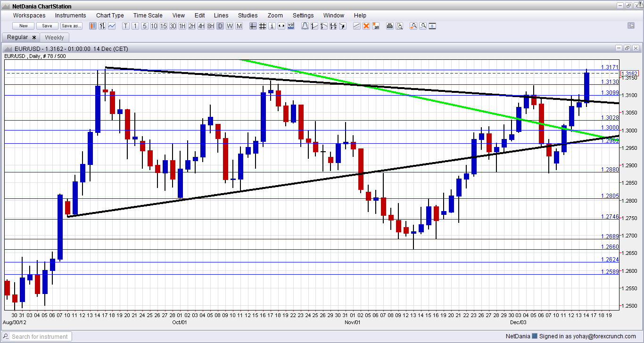644x343 pixels.
Task: Click the Search for instrument field
Action: pos(40,336)
